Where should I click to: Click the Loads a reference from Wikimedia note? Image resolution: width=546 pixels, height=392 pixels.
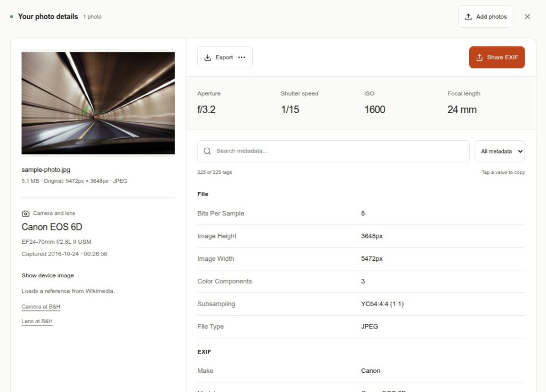[68, 291]
